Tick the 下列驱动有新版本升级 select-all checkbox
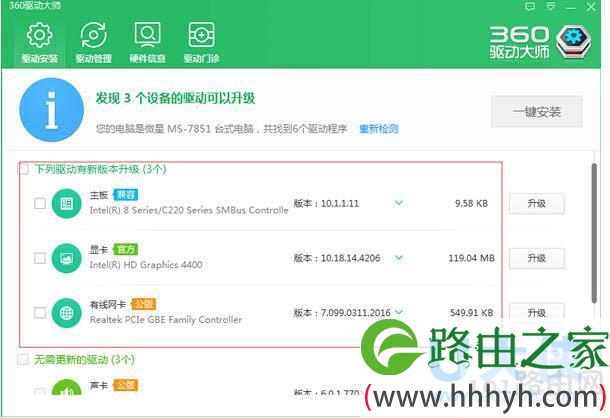 (24, 170)
